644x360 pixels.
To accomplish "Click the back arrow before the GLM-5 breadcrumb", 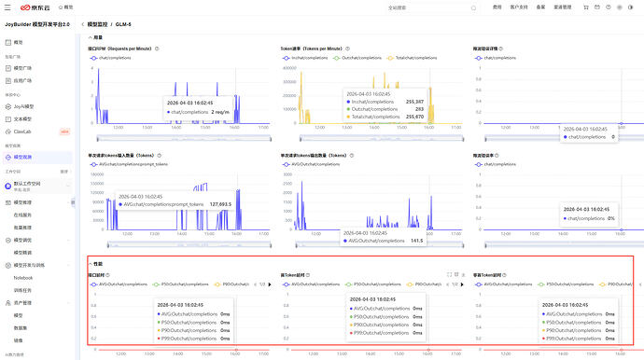I will point(83,24).
